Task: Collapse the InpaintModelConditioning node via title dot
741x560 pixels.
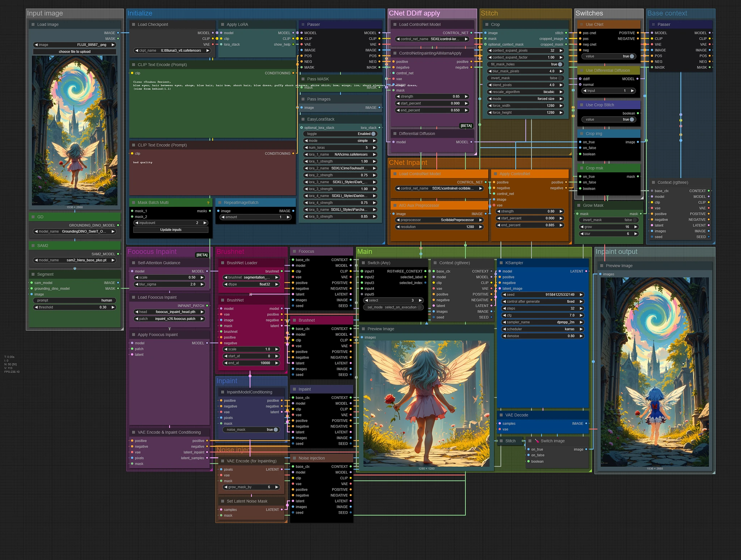Action: click(x=223, y=392)
